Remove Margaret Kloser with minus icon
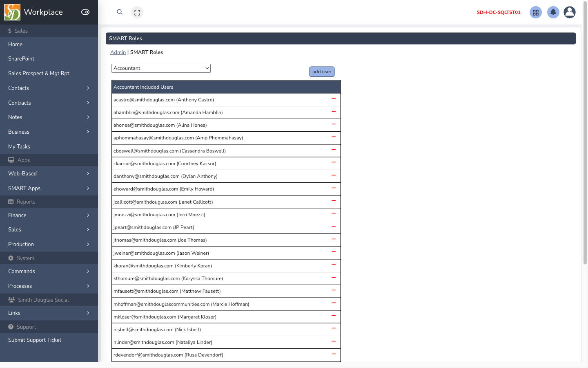 (x=334, y=316)
